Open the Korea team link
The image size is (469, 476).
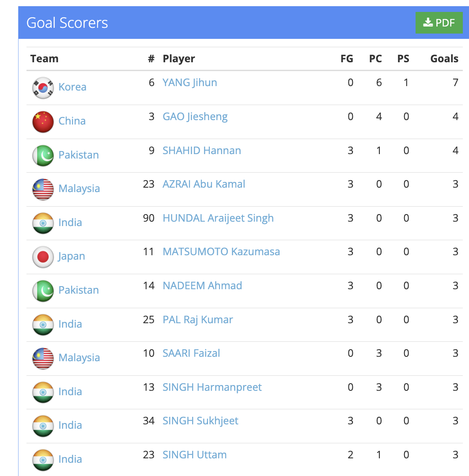(72, 87)
